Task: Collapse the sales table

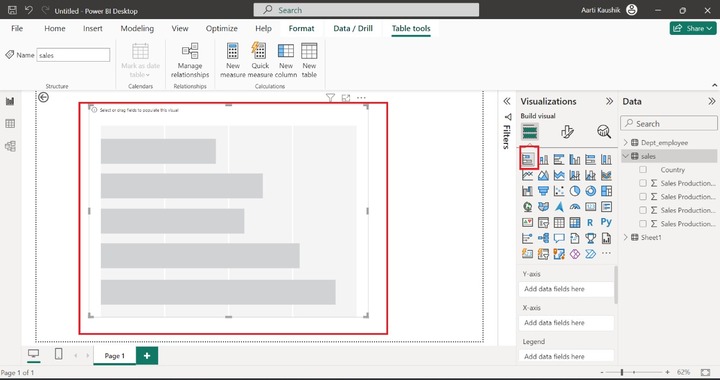Action: point(625,156)
